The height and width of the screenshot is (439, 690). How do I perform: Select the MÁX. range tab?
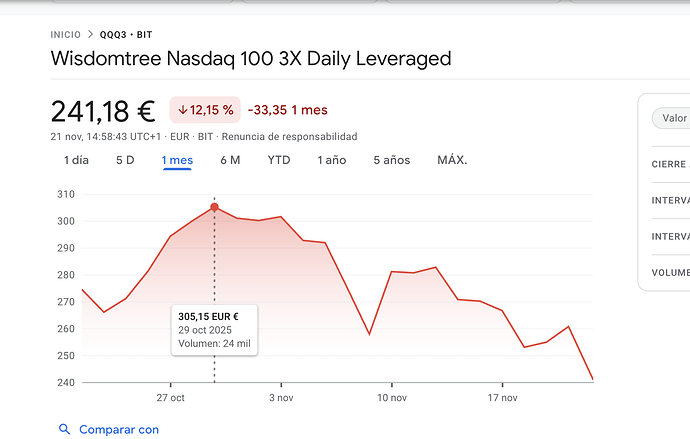[x=452, y=160]
